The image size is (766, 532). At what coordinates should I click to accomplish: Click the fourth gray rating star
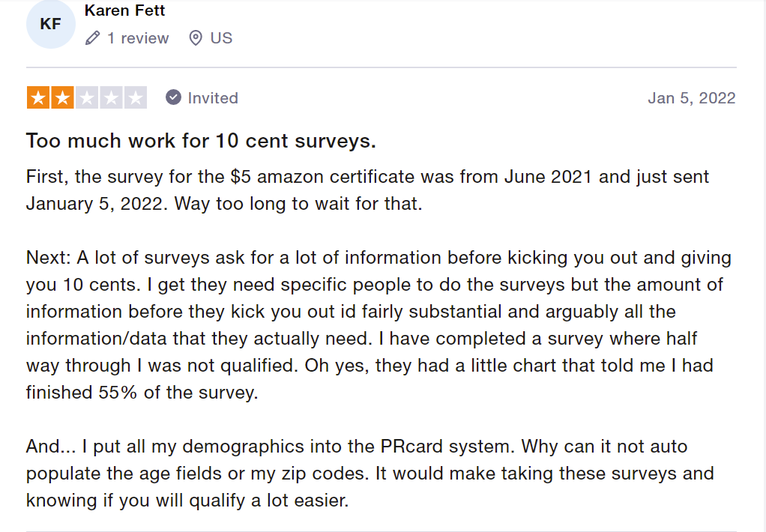coord(111,98)
